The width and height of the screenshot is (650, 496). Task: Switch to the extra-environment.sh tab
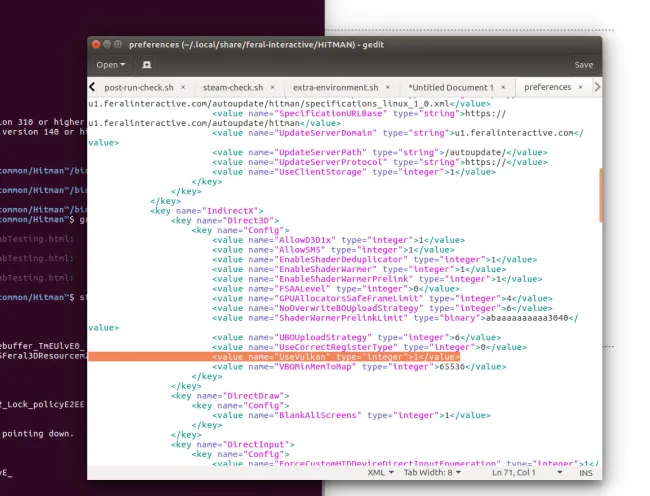tap(335, 87)
